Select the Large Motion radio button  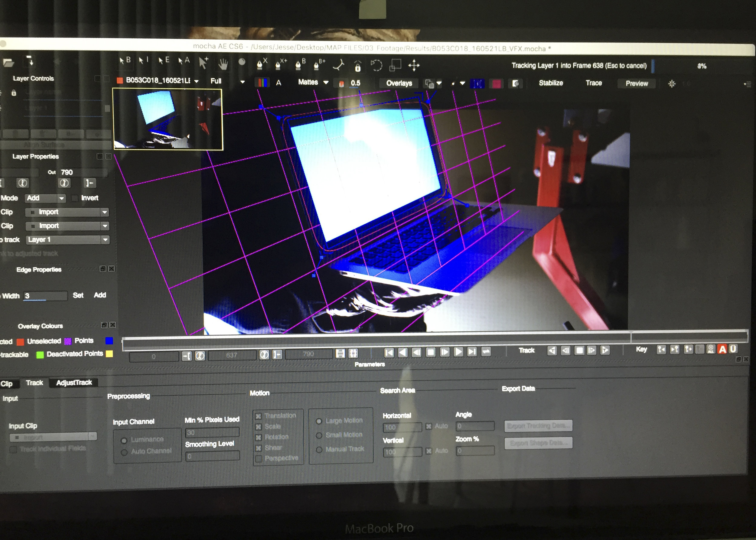[x=319, y=421]
